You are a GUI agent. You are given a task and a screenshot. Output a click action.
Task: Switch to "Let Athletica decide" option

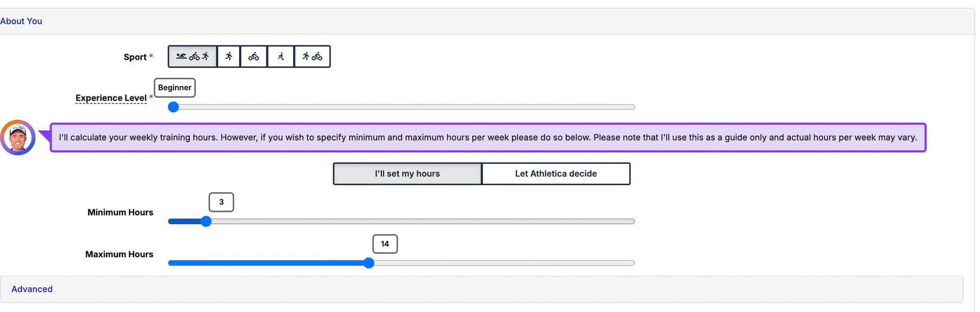(556, 174)
